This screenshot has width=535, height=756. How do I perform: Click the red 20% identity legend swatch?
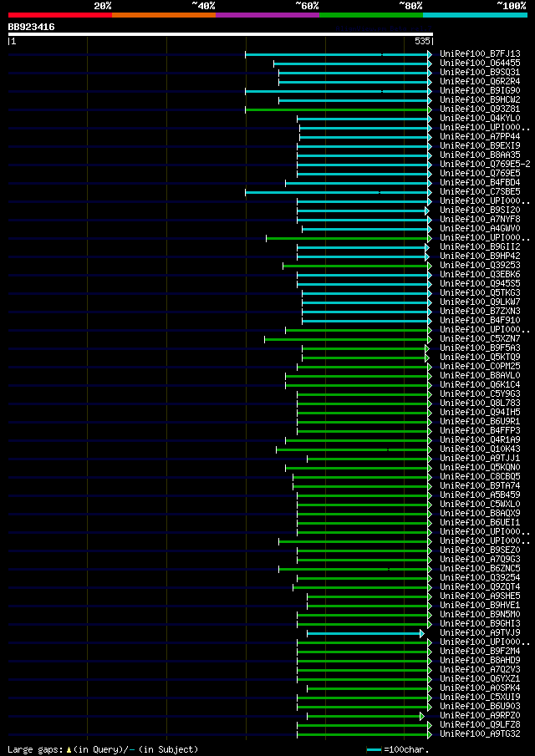(x=60, y=15)
